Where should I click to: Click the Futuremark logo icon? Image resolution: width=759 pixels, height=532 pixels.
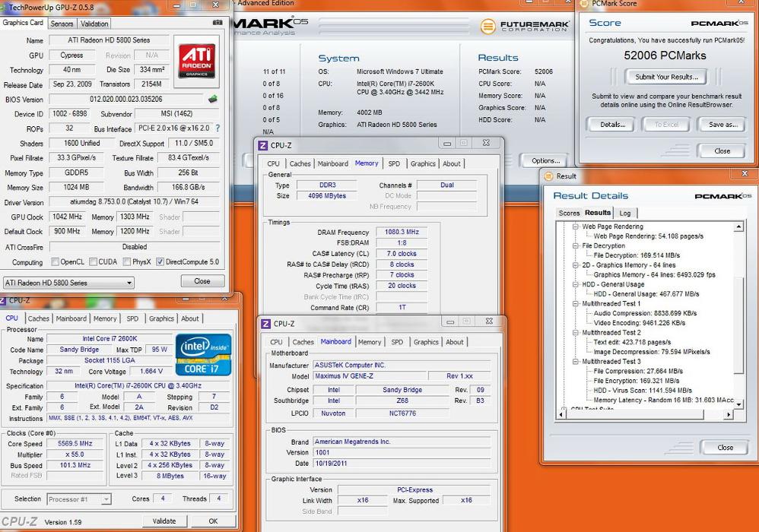click(488, 26)
